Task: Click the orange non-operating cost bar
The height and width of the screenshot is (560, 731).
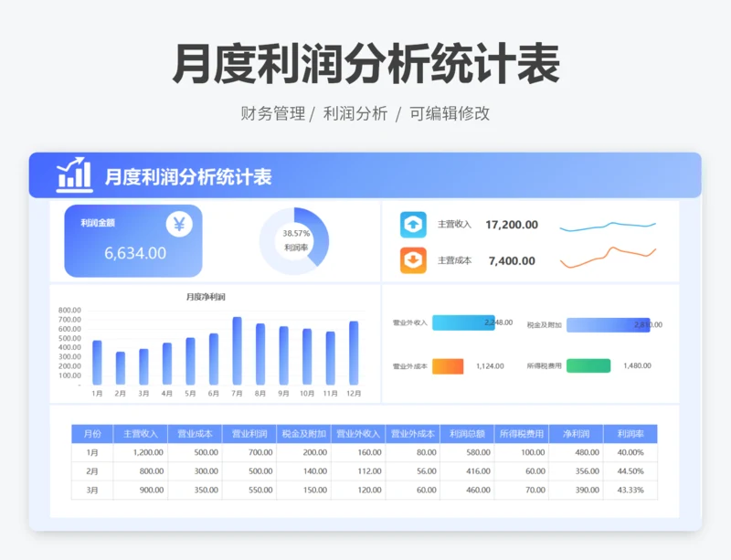Action: tap(448, 366)
